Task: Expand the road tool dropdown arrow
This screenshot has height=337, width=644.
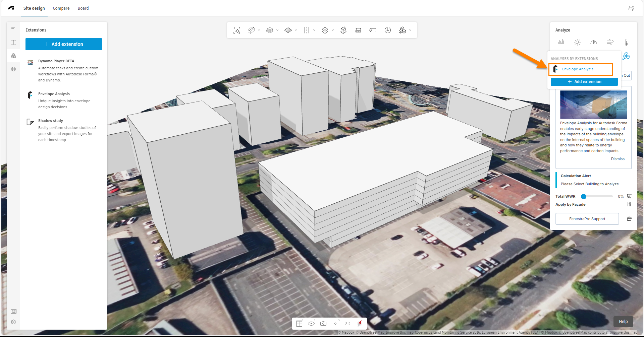Action: pos(314,30)
